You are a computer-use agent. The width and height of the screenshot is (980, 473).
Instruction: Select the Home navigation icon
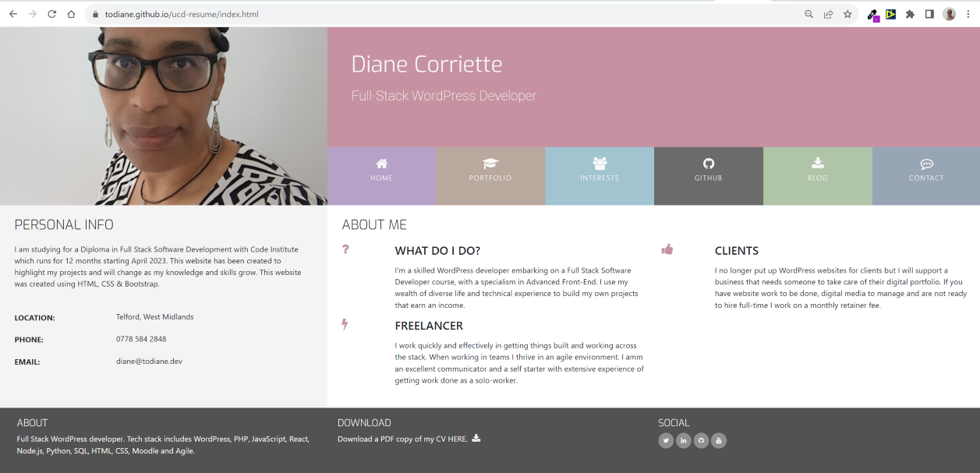point(381,164)
